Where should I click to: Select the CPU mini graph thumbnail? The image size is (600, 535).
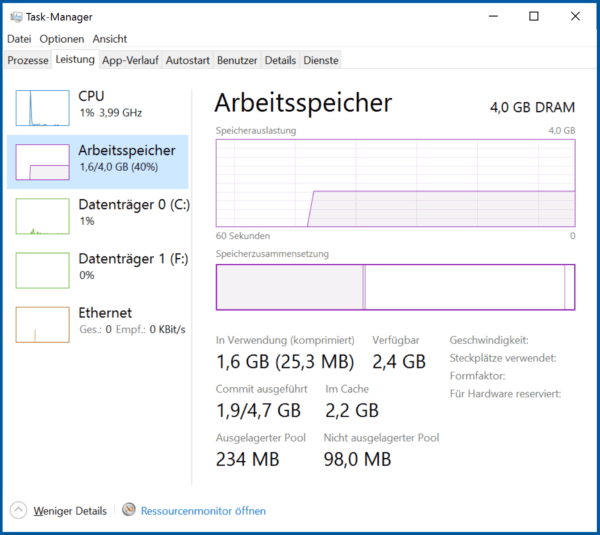point(43,107)
